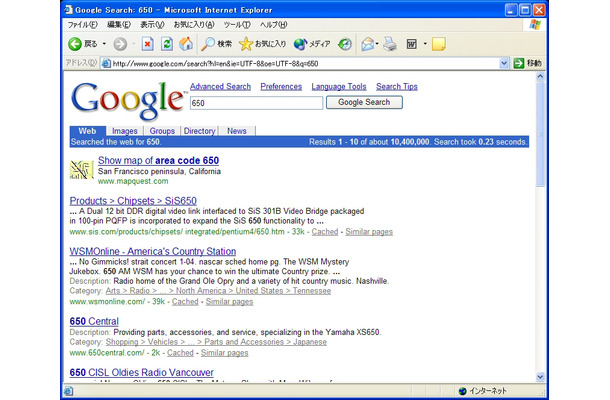Click the Back arrow toolbar icon
Image resolution: width=610 pixels, height=400 pixels.
click(x=75, y=44)
